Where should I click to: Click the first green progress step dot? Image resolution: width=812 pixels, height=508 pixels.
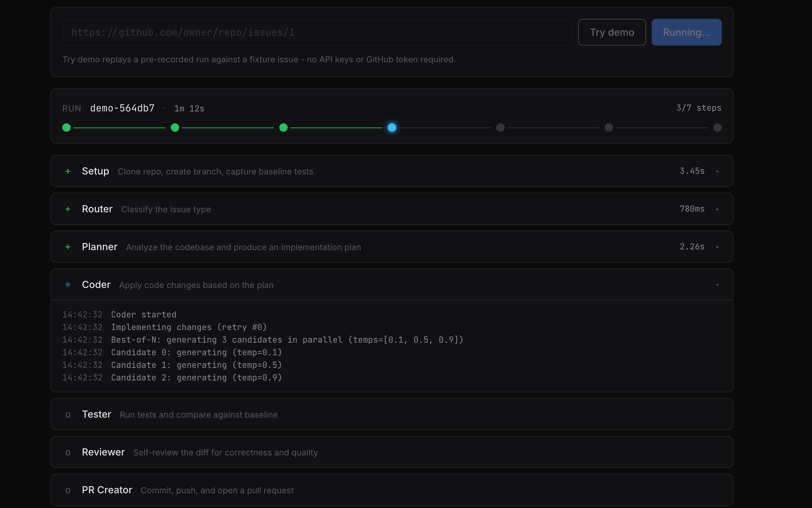66,128
